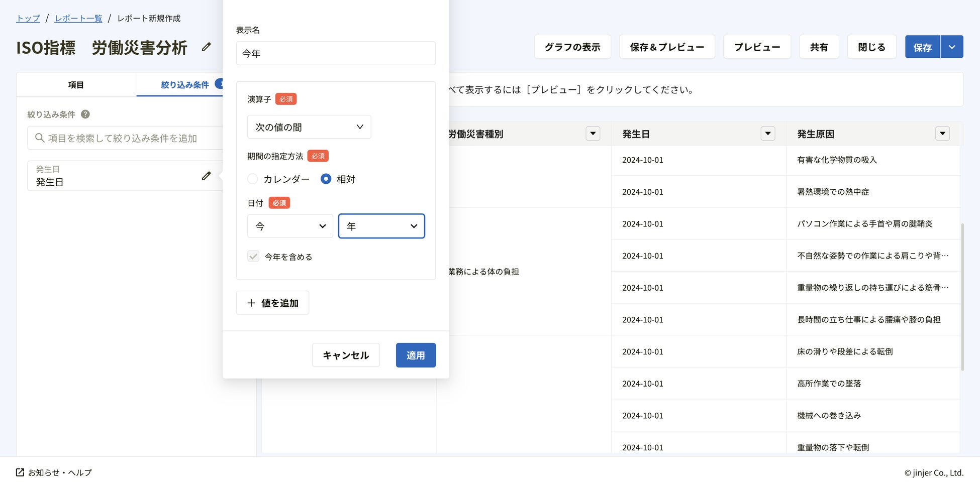The image size is (980, 488).
Task: Click the table's vertical scrollbar
Action: pyautogui.click(x=962, y=296)
